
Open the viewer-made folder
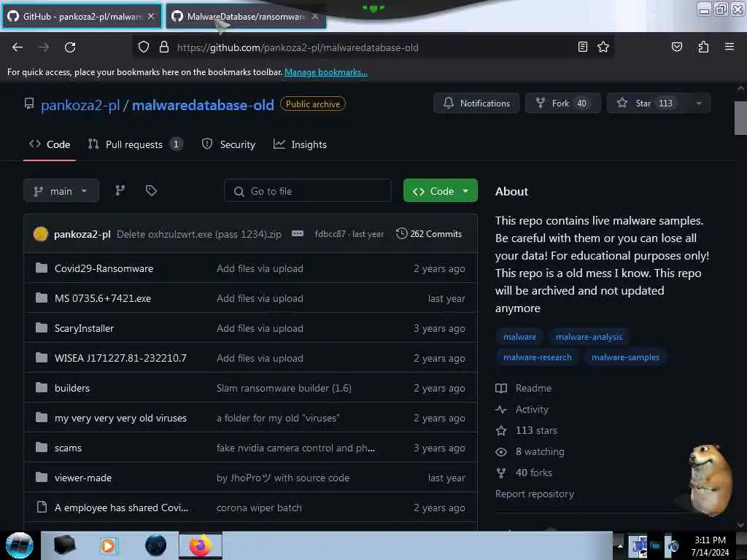[83, 478]
